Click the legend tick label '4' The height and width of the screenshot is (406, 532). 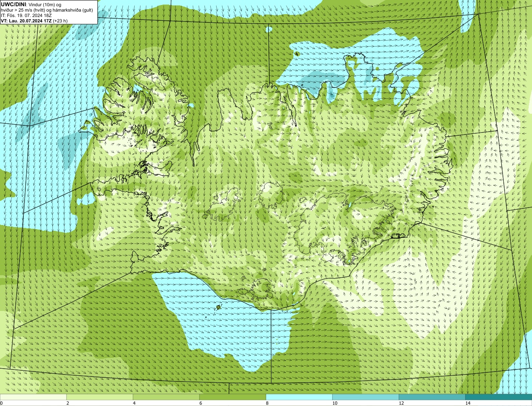[134, 403]
